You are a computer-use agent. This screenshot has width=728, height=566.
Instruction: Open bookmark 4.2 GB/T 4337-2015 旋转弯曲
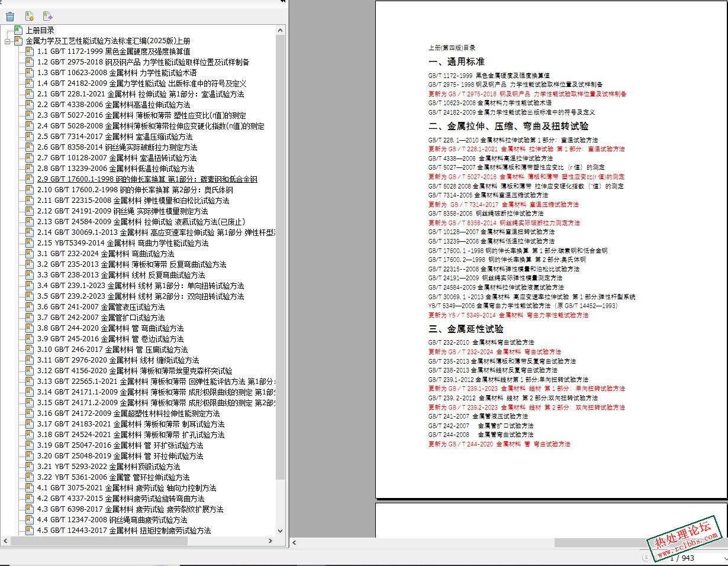point(120,499)
